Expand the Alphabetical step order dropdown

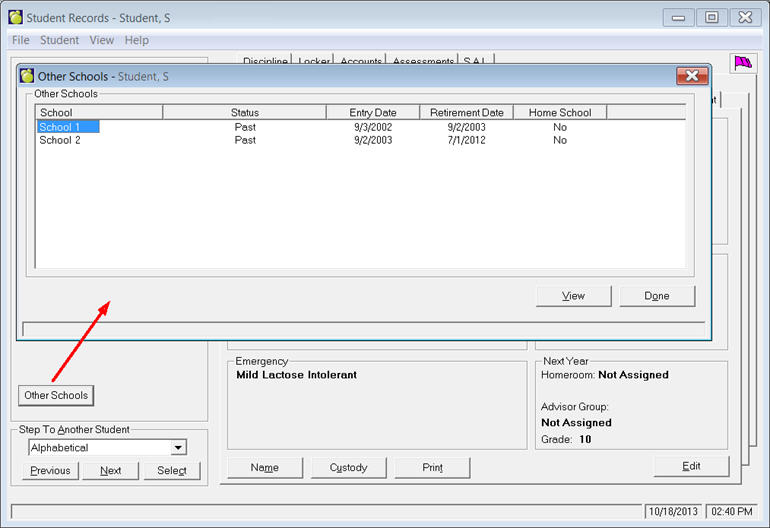point(178,448)
